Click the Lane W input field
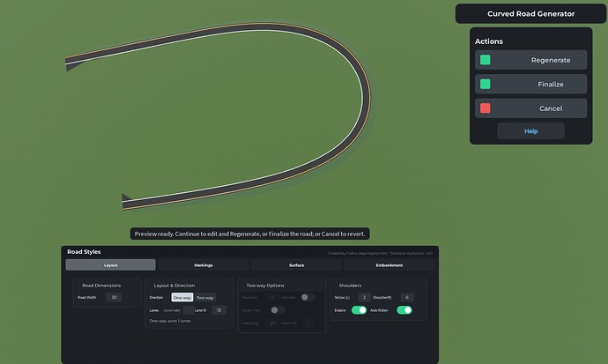The image size is (608, 364). tap(219, 310)
